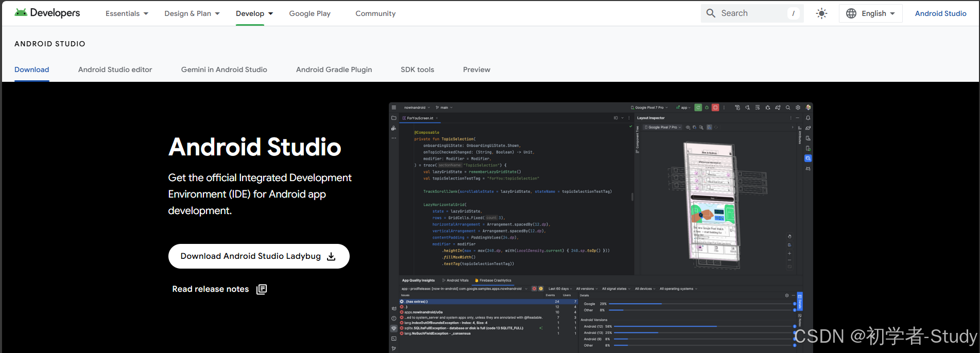Follow the Android Studio link in header
The height and width of the screenshot is (353, 980).
pyautogui.click(x=940, y=13)
